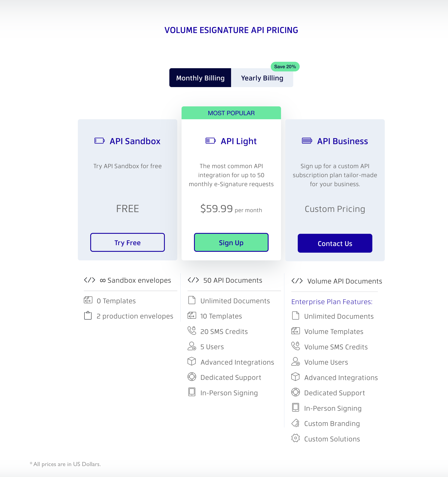
Task: Click the Contact Us button
Action: (335, 243)
